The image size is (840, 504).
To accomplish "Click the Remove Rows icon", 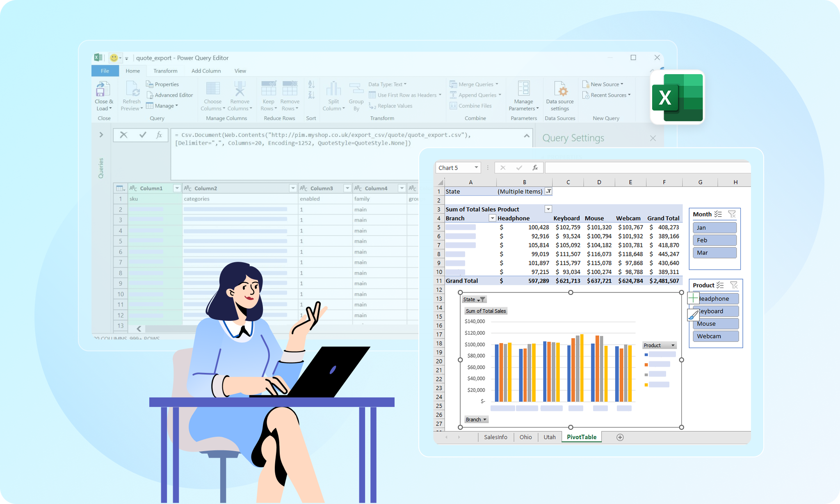I will tap(290, 89).
